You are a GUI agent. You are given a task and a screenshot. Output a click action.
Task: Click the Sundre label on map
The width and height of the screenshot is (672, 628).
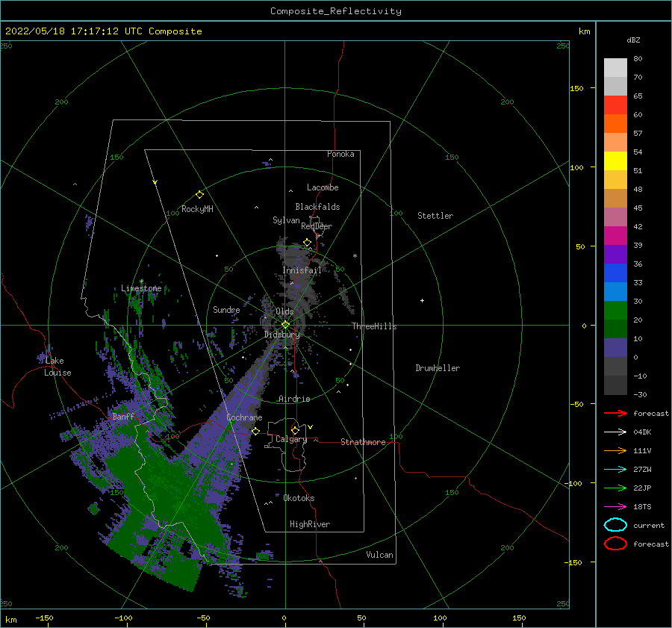[x=226, y=309]
